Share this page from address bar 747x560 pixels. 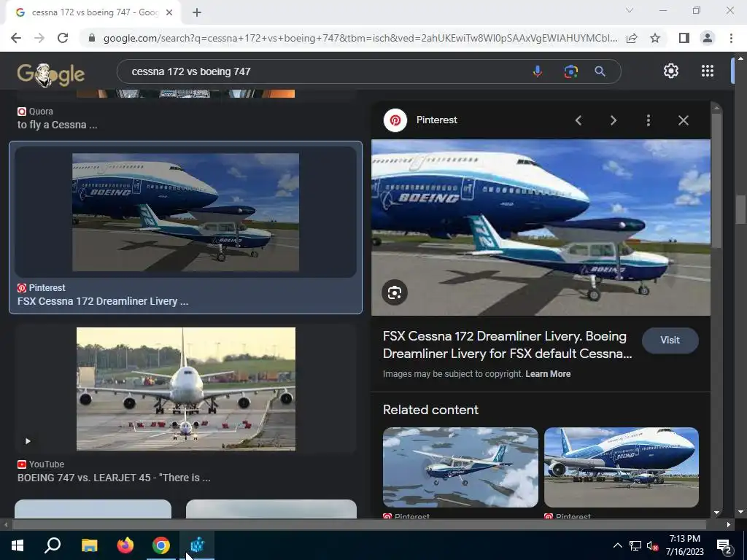[x=632, y=38]
